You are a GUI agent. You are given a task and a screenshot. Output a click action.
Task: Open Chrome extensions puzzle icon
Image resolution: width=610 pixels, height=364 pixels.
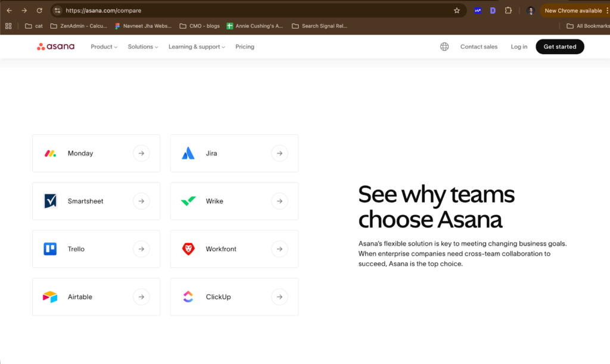point(508,10)
